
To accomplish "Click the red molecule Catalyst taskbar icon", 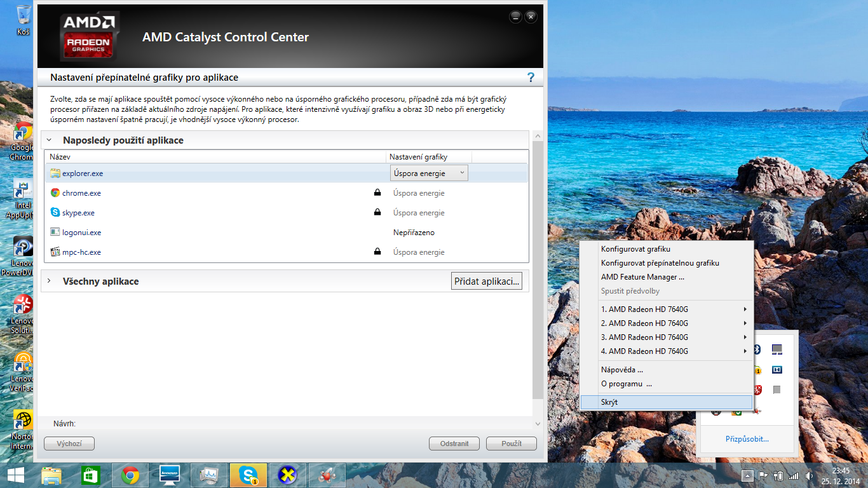I will (x=327, y=475).
